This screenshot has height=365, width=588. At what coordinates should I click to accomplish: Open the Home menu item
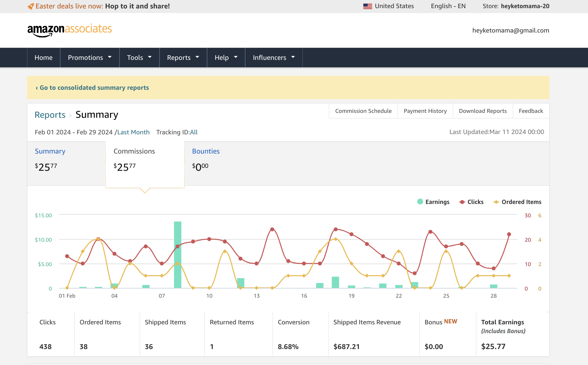(44, 58)
